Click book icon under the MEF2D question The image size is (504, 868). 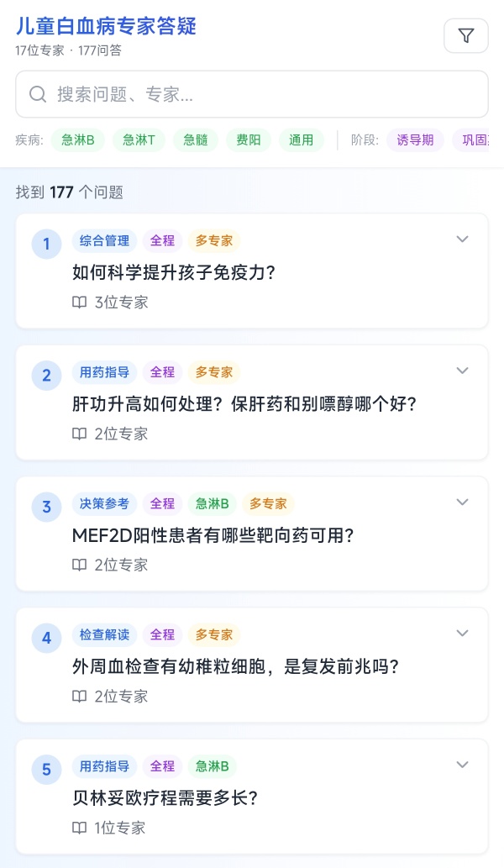tap(80, 565)
